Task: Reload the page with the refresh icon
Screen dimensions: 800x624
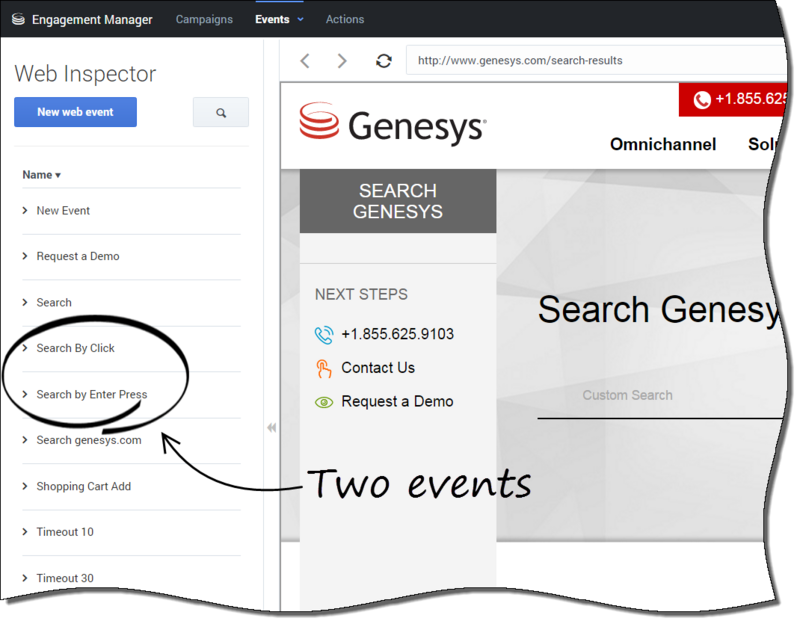Action: pyautogui.click(x=383, y=61)
